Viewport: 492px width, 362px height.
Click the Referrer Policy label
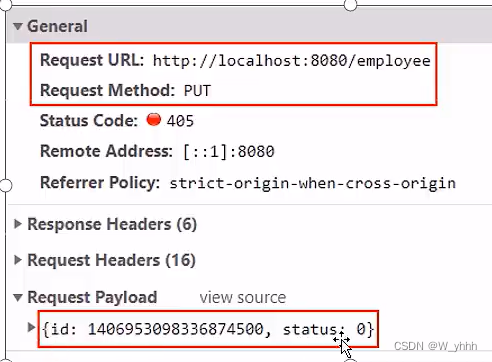pyautogui.click(x=100, y=183)
